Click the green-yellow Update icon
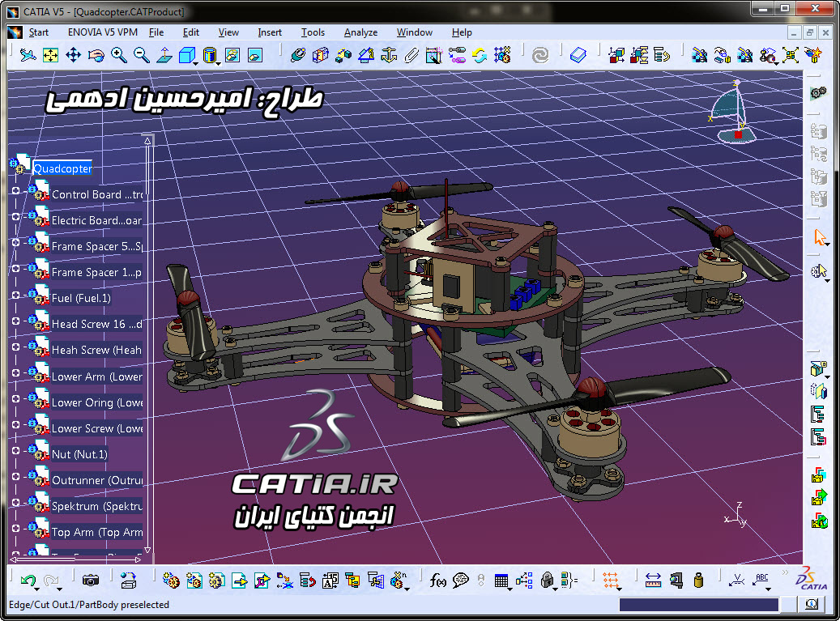This screenshot has height=621, width=840. 480,54
